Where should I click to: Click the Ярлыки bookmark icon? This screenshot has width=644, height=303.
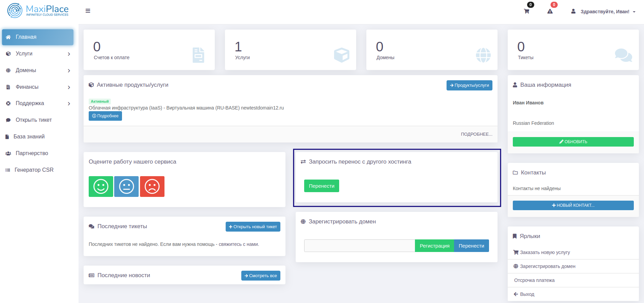click(515, 236)
